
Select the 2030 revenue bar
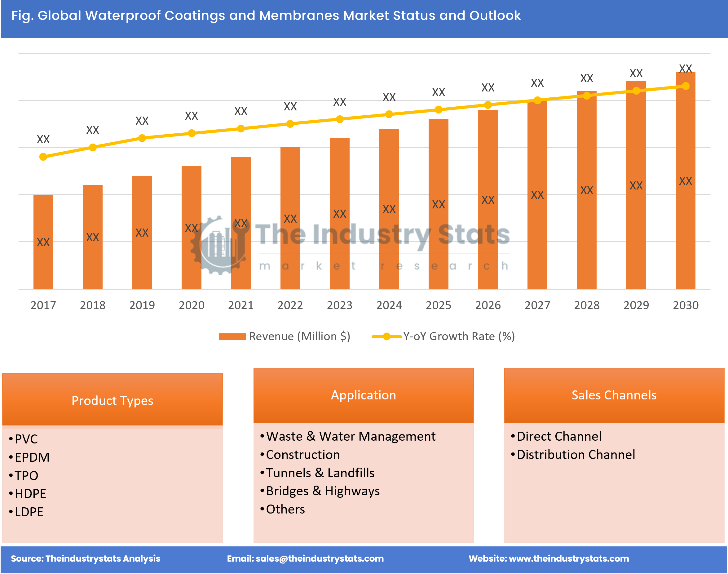[x=685, y=180]
